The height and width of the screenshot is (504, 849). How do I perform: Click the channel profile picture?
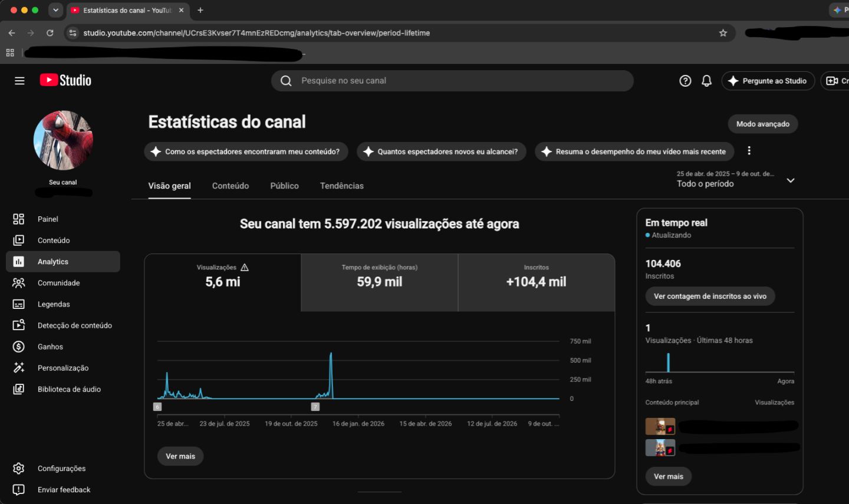tap(63, 140)
